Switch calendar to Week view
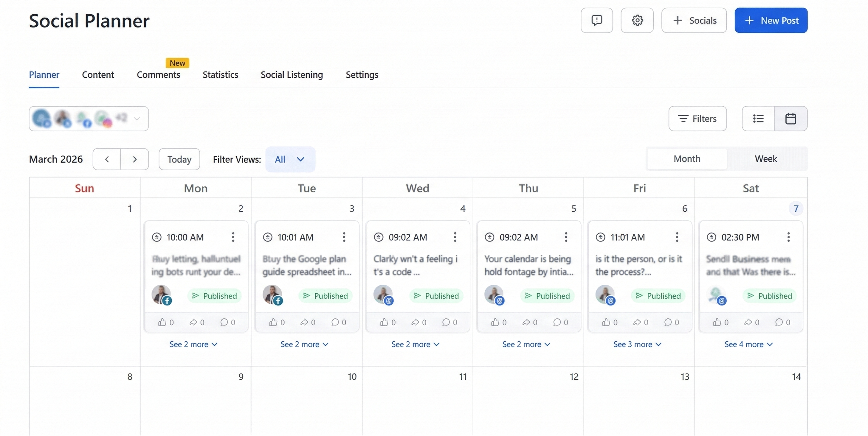The width and height of the screenshot is (868, 436). 765,158
